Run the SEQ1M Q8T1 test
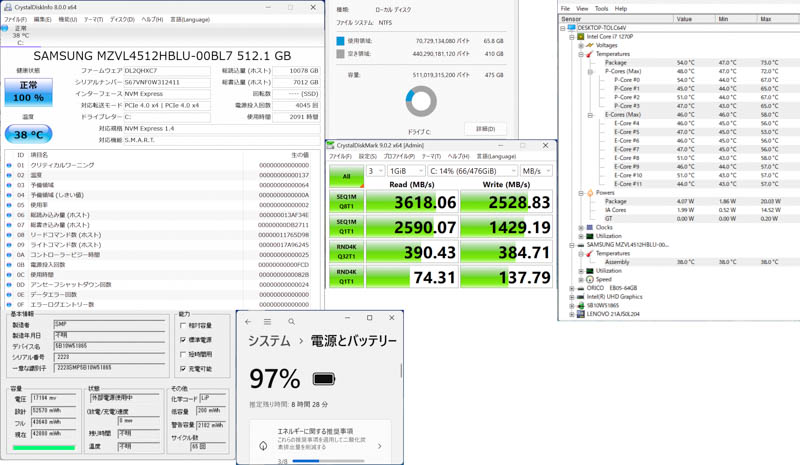800x465 pixels. [346, 202]
